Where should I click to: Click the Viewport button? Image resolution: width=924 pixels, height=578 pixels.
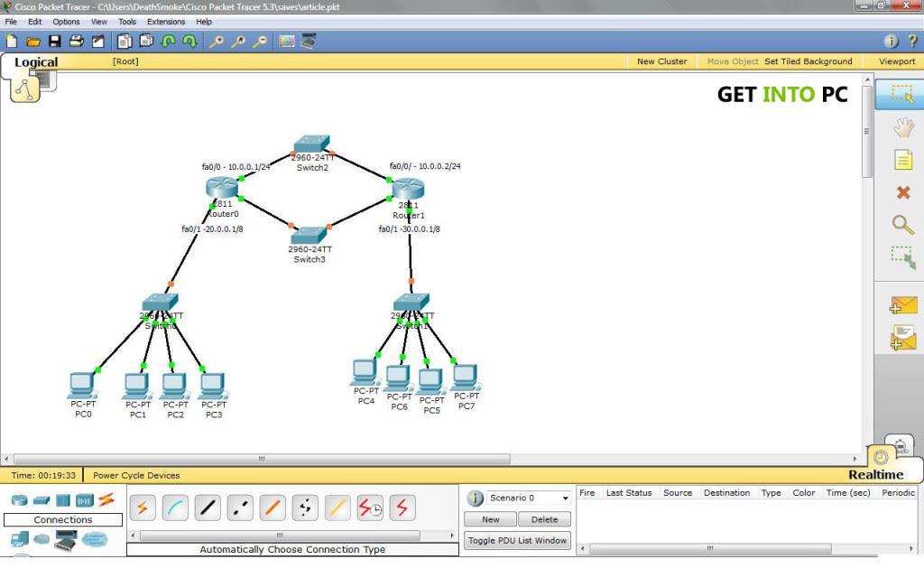[x=897, y=61]
